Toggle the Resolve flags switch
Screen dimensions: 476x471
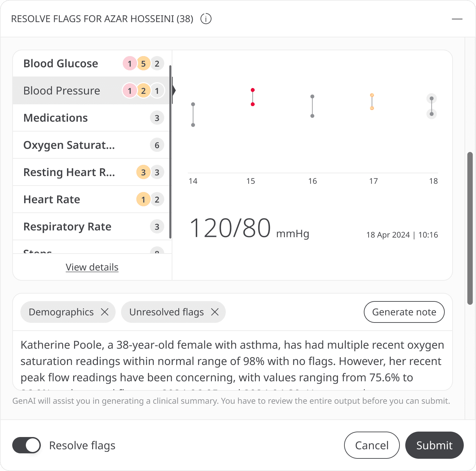[27, 445]
